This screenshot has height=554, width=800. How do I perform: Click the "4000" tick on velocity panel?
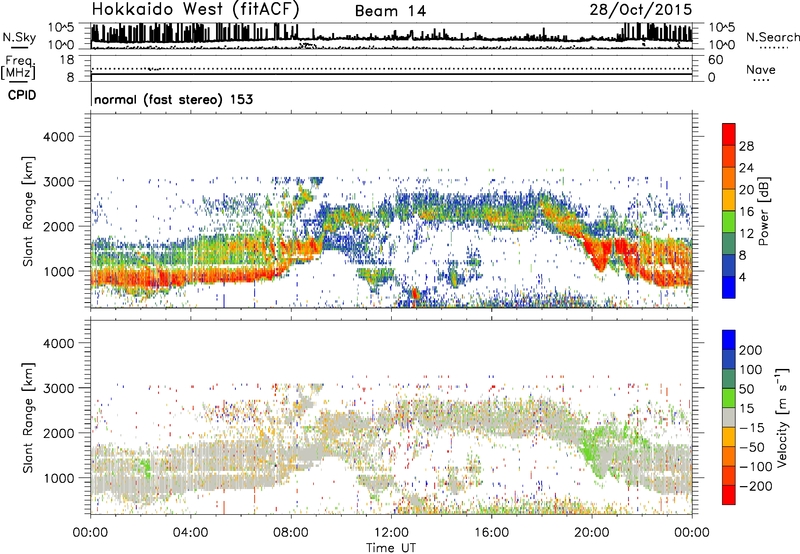pyautogui.click(x=58, y=343)
